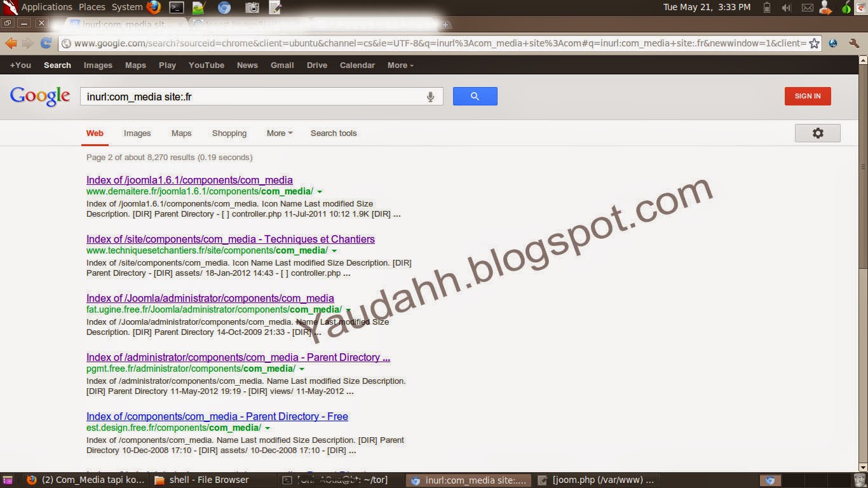The image size is (868, 488).
Task: Open Techniques et Chantiers result link
Action: (231, 239)
